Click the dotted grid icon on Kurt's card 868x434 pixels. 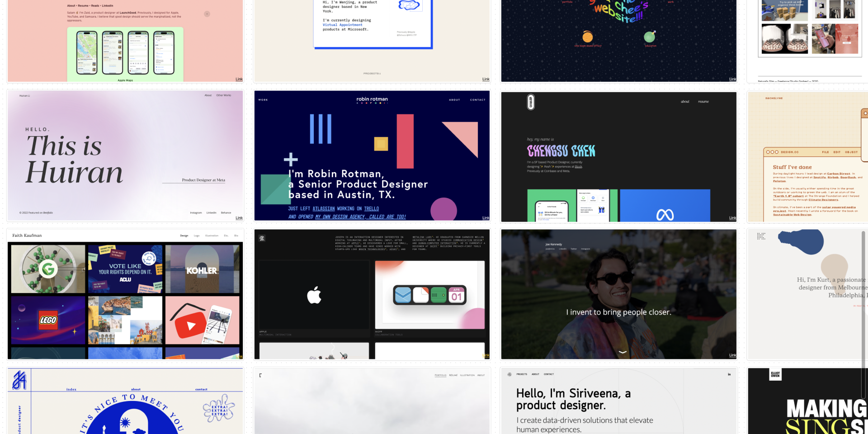click(x=761, y=236)
